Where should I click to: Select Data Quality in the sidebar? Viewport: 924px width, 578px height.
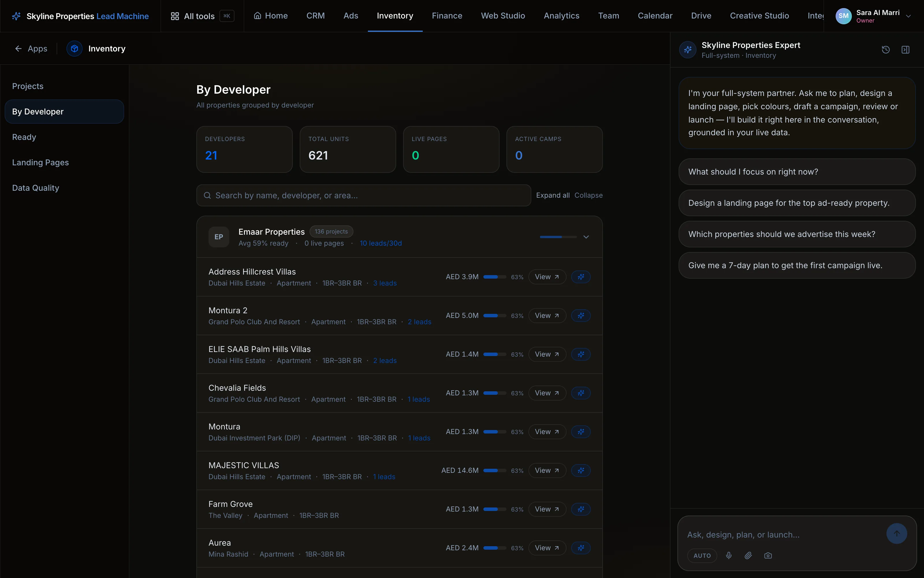64,188
